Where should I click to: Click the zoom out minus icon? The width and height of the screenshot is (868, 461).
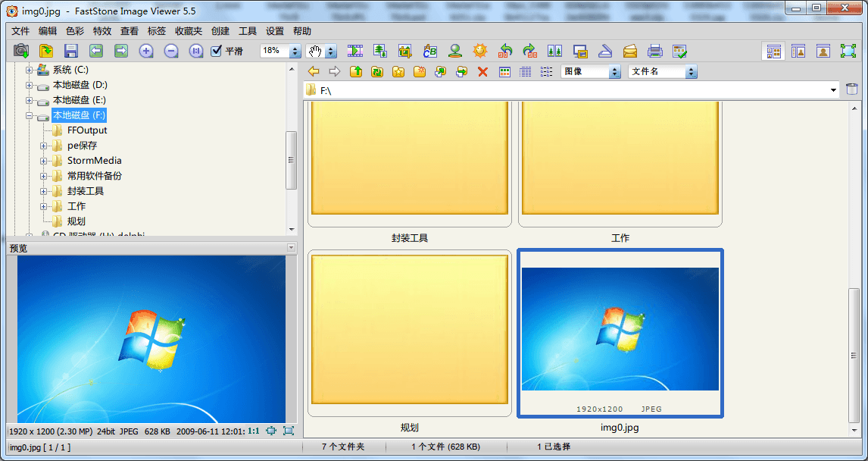coord(171,51)
